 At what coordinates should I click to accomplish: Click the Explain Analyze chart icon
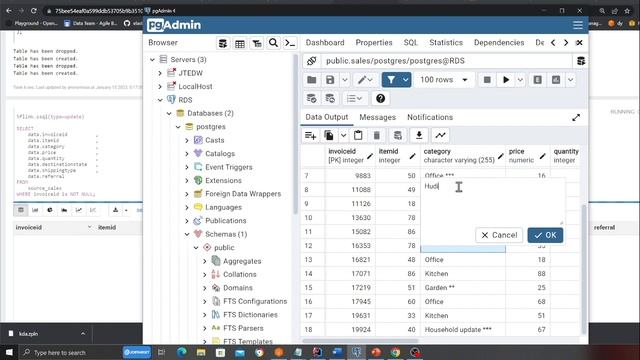556,80
